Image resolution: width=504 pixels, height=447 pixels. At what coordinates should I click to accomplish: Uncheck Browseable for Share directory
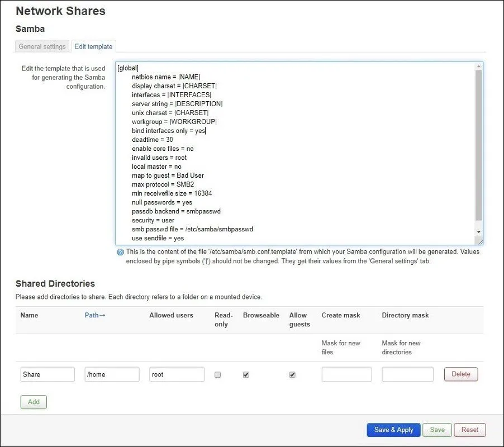pos(246,375)
